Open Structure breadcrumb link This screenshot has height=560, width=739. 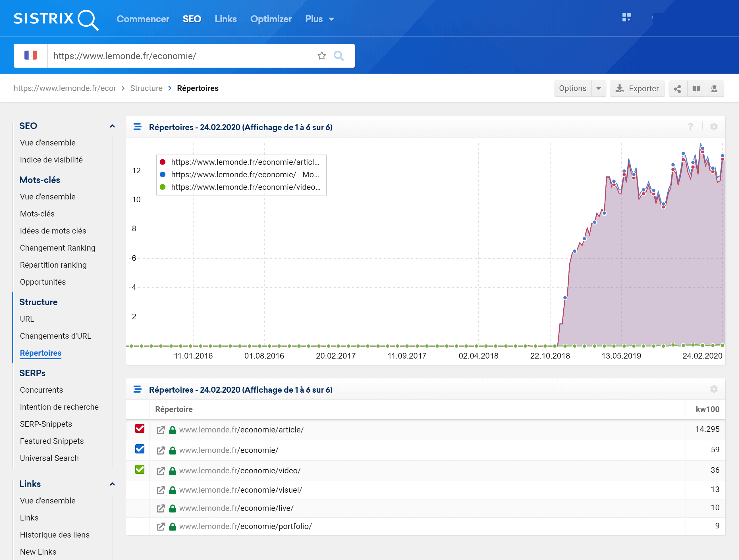[146, 88]
